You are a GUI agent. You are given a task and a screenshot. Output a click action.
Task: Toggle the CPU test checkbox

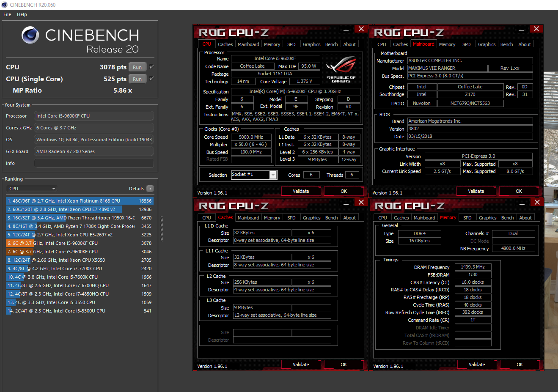point(151,67)
